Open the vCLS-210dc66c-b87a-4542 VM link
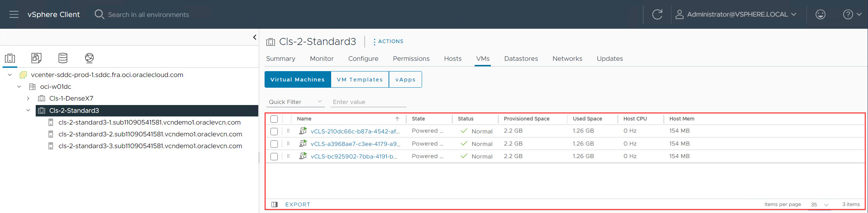868x213 pixels. point(355,131)
